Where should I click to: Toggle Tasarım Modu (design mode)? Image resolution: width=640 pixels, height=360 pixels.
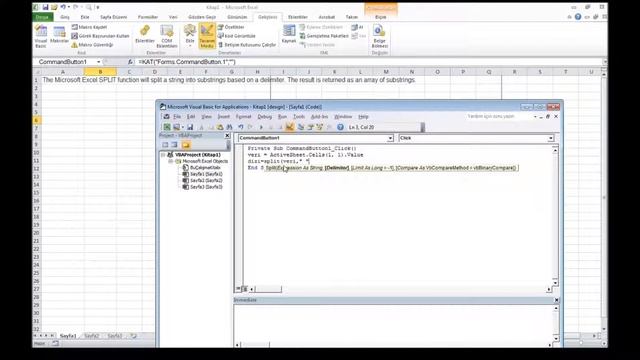(x=207, y=36)
